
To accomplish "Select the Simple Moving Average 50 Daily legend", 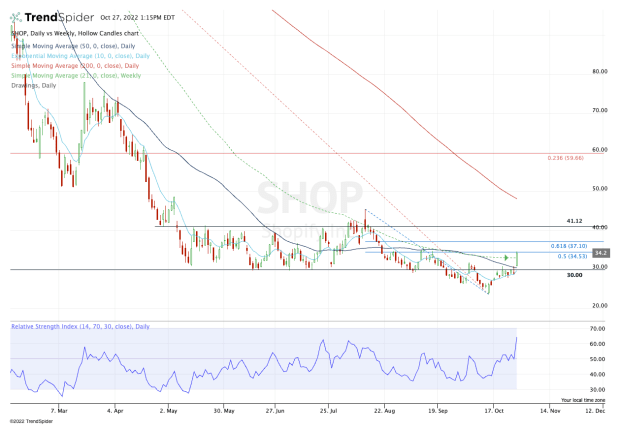I will [x=73, y=46].
